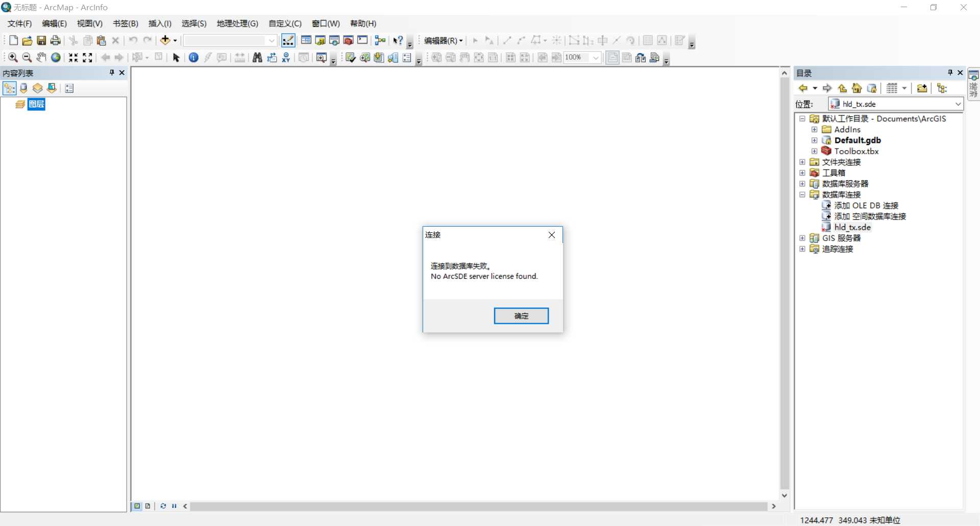980x526 pixels.
Task: Open the File menu
Action: (19, 23)
